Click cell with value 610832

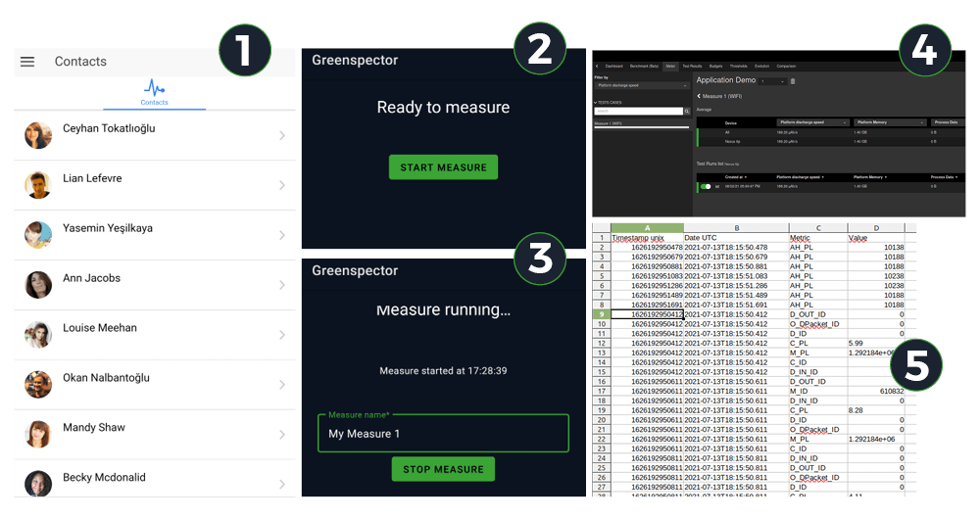(876, 391)
